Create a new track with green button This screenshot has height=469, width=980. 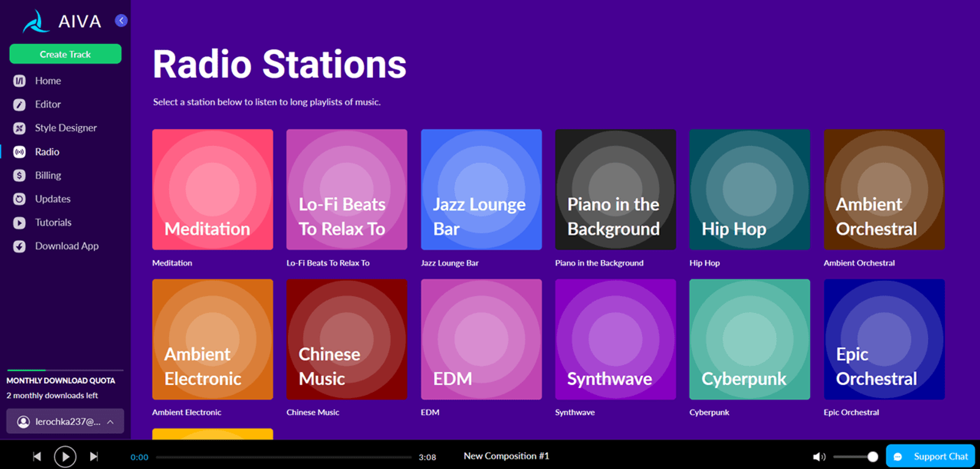(x=66, y=54)
